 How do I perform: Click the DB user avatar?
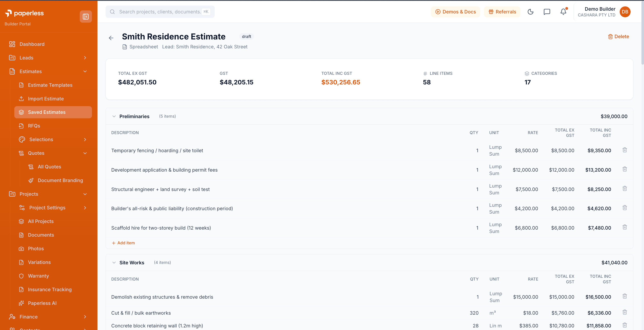(625, 12)
